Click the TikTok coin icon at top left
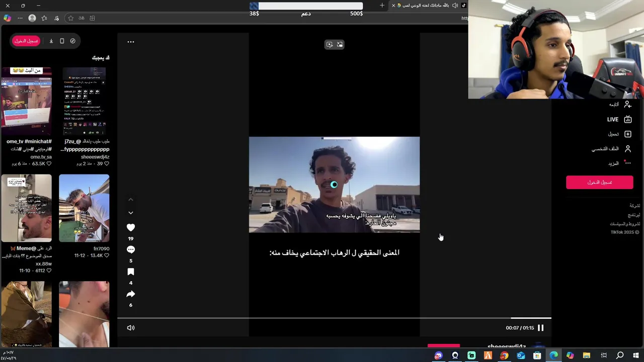 [73, 41]
